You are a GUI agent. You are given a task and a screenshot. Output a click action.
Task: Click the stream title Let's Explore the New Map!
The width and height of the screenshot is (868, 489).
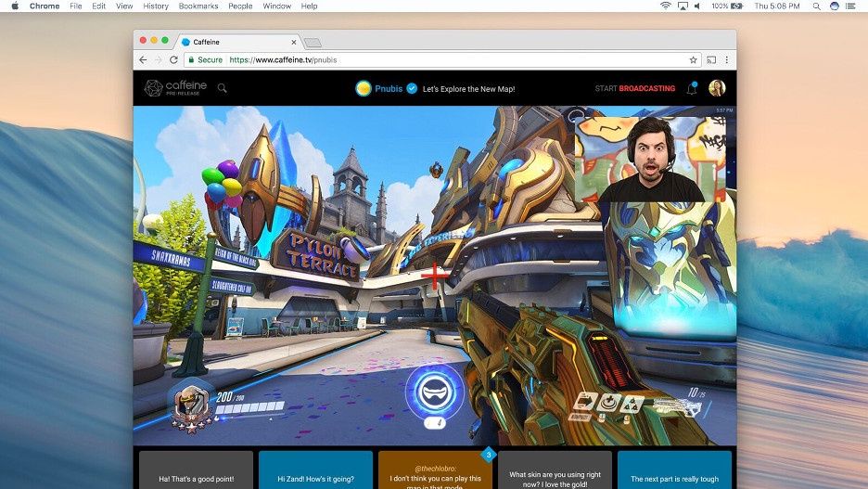click(469, 88)
